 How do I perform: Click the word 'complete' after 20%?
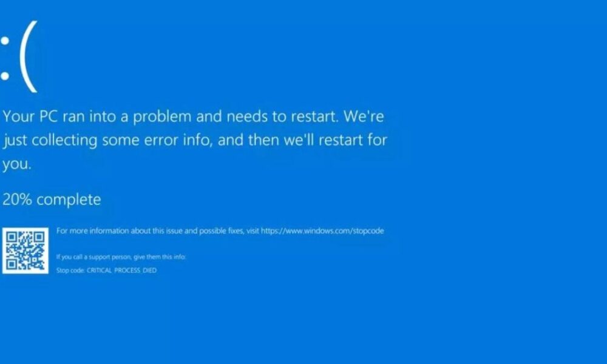[x=69, y=200]
